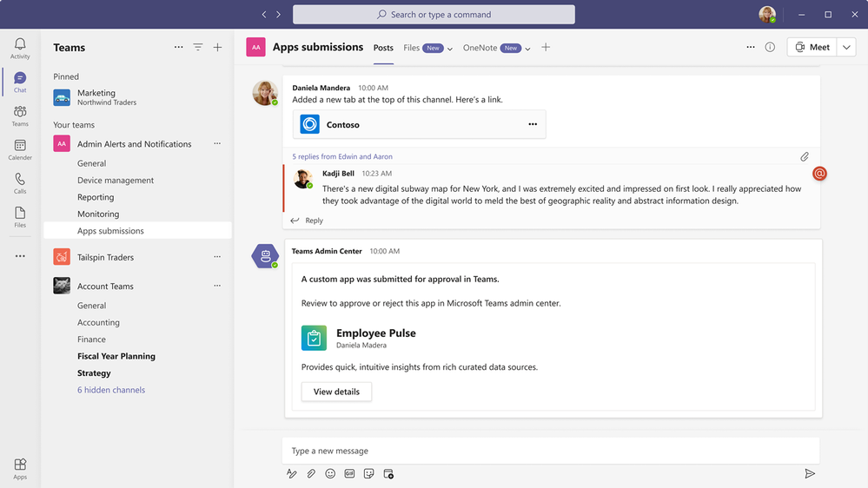Select the Reporting channel
868x488 pixels.
(96, 197)
